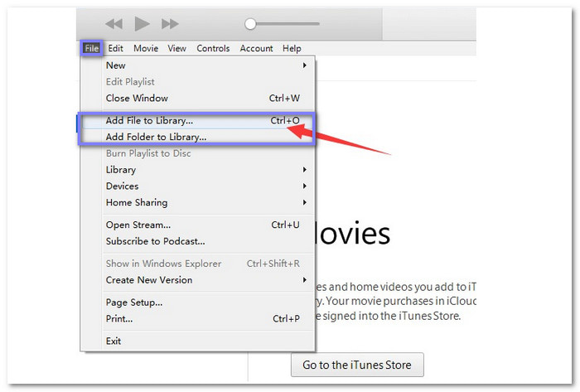Image resolution: width=580 pixels, height=392 pixels.
Task: Choose Add File to Library
Action: coord(197,120)
